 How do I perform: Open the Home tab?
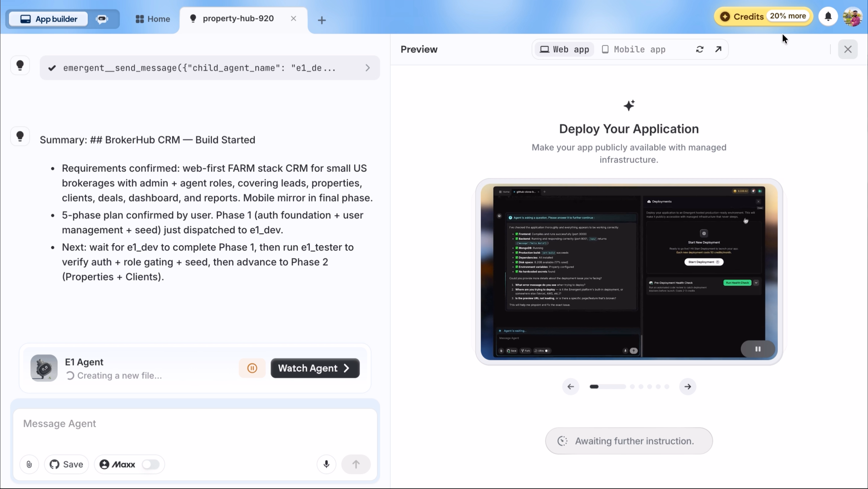pyautogui.click(x=153, y=19)
